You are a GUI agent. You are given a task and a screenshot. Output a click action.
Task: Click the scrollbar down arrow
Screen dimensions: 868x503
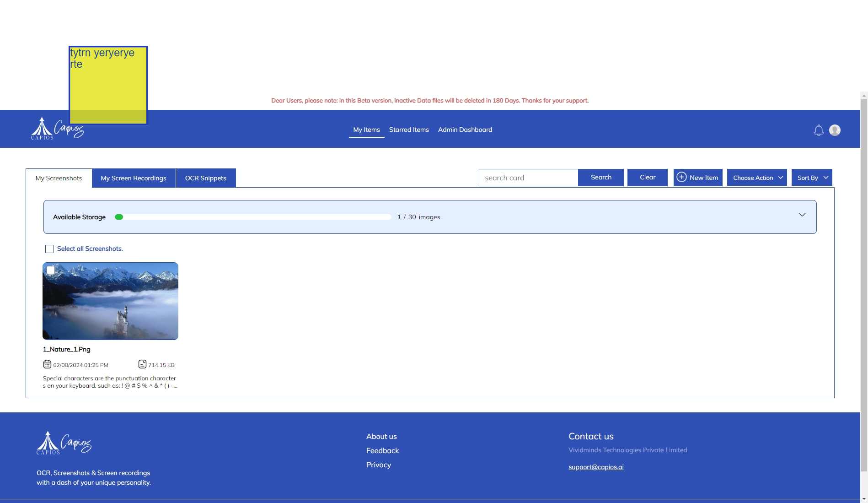[864, 499]
